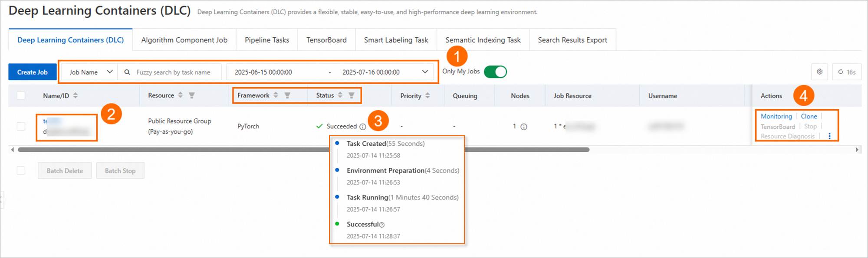Image resolution: width=868 pixels, height=258 pixels.
Task: Open the Monitoring link
Action: (x=776, y=116)
